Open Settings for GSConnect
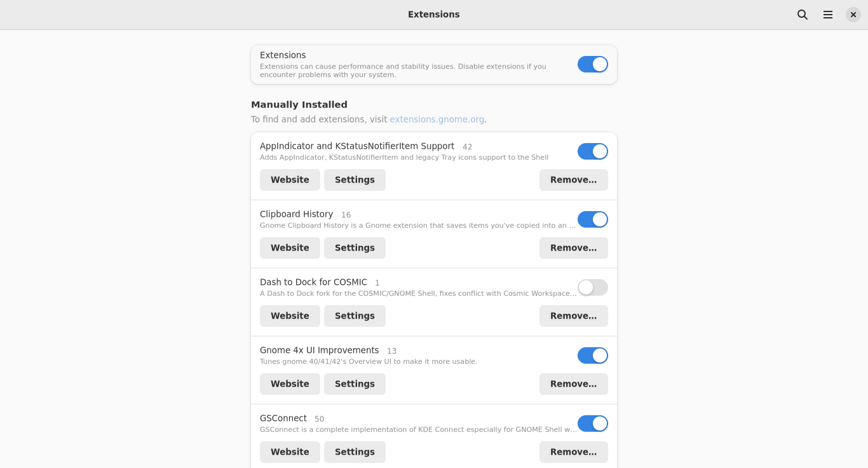This screenshot has height=468, width=868. (355, 451)
